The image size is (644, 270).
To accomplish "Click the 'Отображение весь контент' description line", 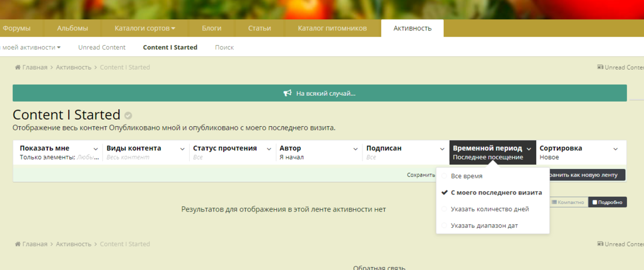I will tap(174, 128).
